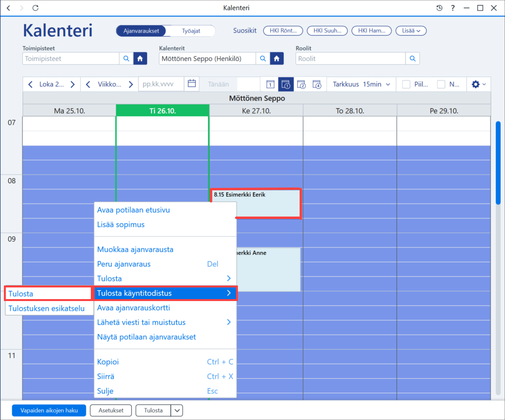Screen dimensions: 505x420
Task: Click the Vapaiden aikojen haku button
Action: (x=49, y=410)
